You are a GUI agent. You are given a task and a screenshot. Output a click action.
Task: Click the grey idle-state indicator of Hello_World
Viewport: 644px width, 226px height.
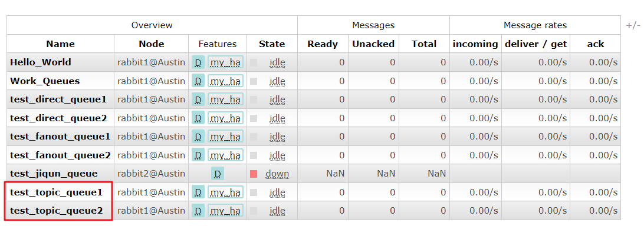point(254,63)
